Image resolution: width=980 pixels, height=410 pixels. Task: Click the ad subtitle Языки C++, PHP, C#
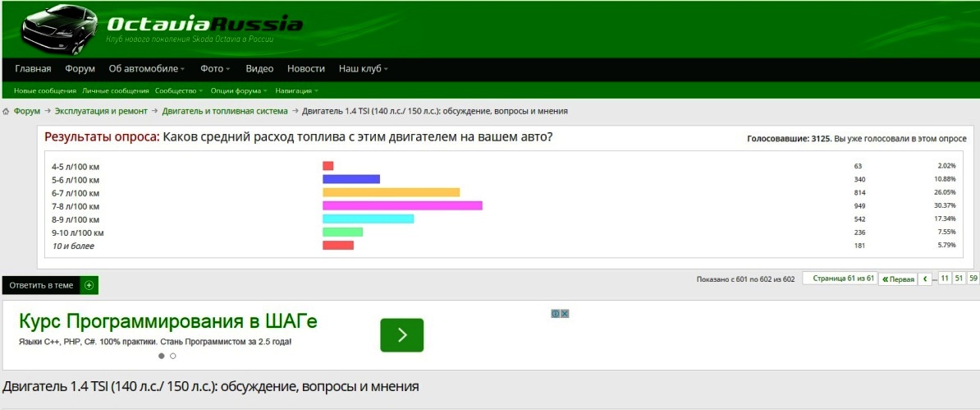155,343
